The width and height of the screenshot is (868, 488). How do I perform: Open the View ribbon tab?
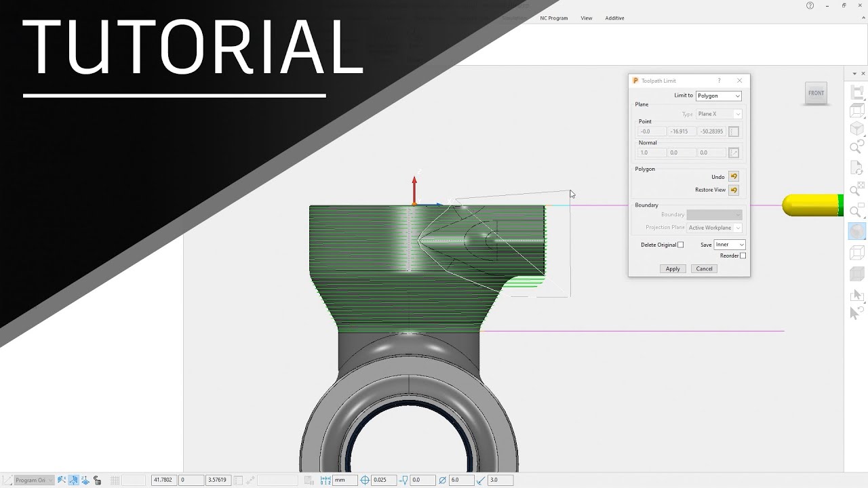point(587,18)
